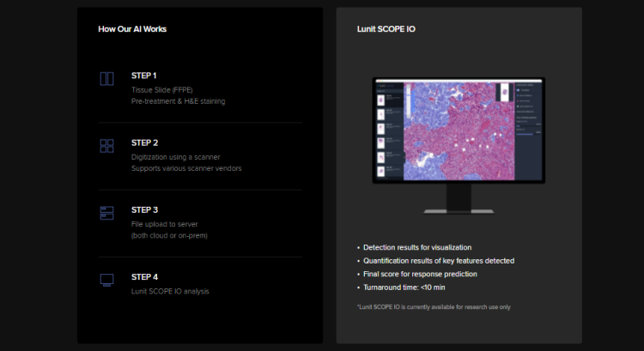The width and height of the screenshot is (644, 351).
Task: Click 'Turnaround time: <10 min' bullet
Action: (404, 287)
